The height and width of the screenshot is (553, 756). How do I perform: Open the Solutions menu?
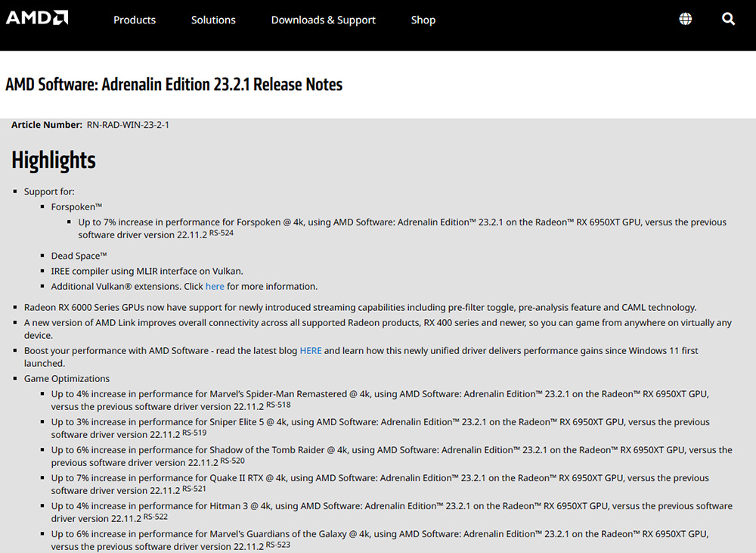[x=213, y=20]
